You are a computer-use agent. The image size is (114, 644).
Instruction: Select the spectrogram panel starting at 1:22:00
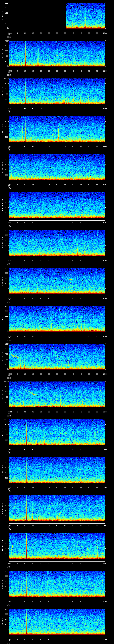pos(57,508)
